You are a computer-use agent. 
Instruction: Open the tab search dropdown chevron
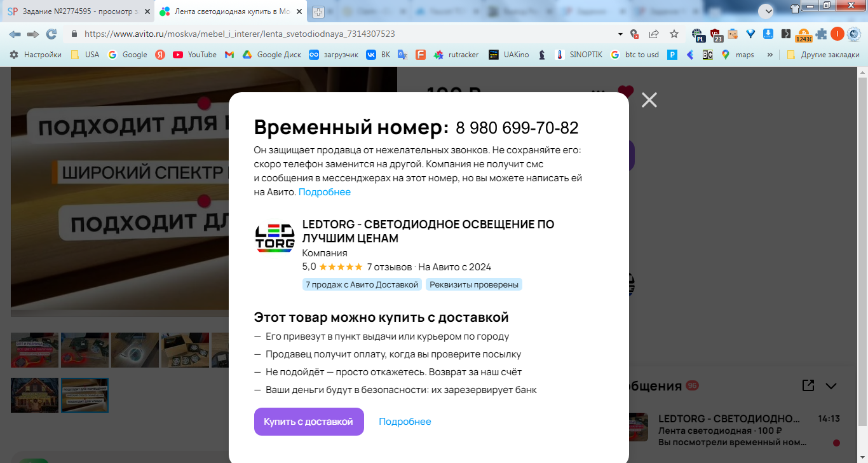point(766,11)
